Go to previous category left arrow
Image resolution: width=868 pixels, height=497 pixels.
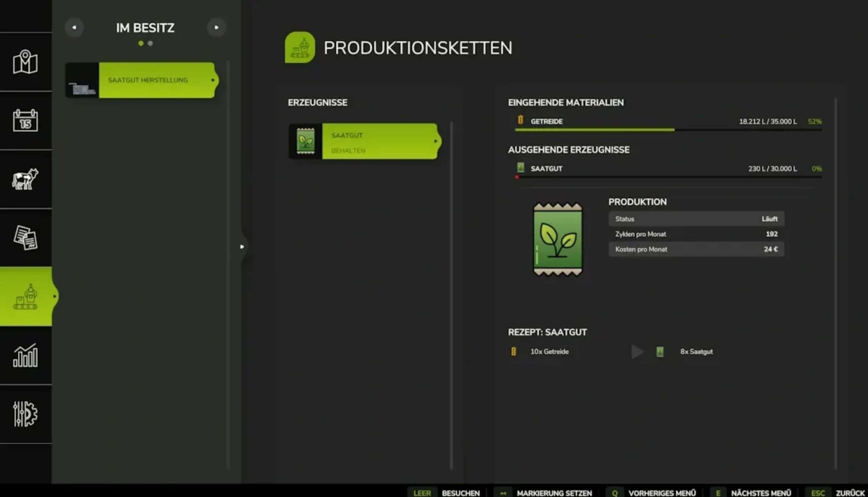tap(74, 28)
